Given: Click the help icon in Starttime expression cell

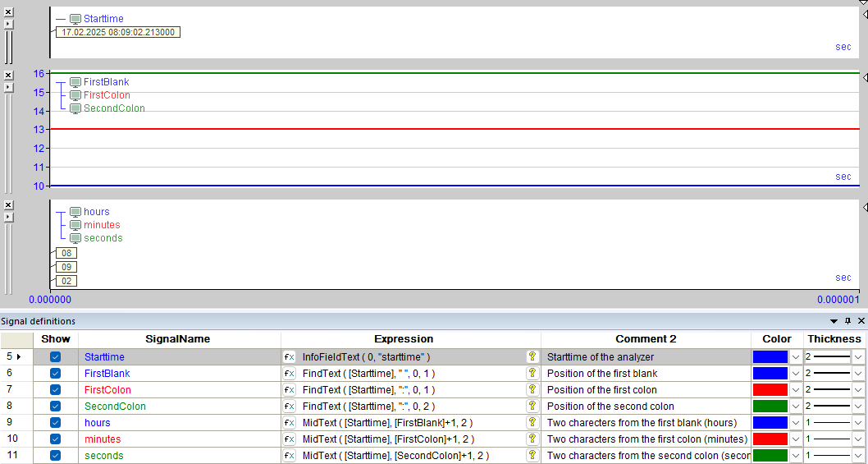Looking at the screenshot, I should [532, 357].
